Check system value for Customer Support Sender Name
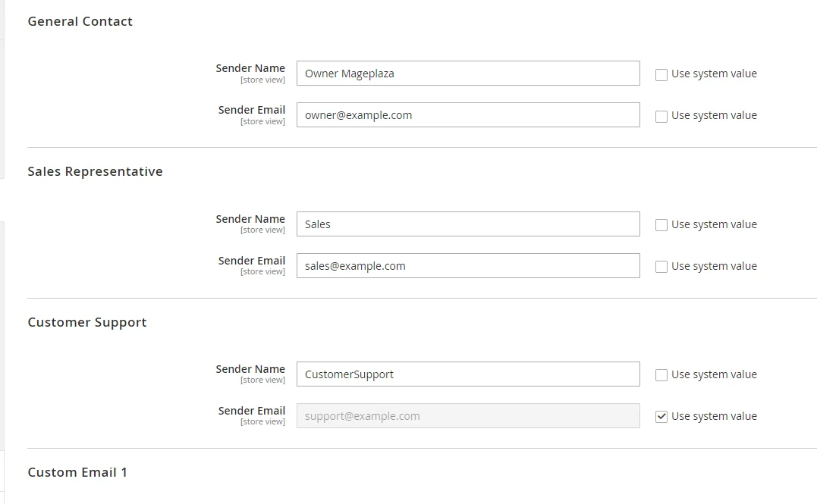This screenshot has width=817, height=504. point(661,375)
